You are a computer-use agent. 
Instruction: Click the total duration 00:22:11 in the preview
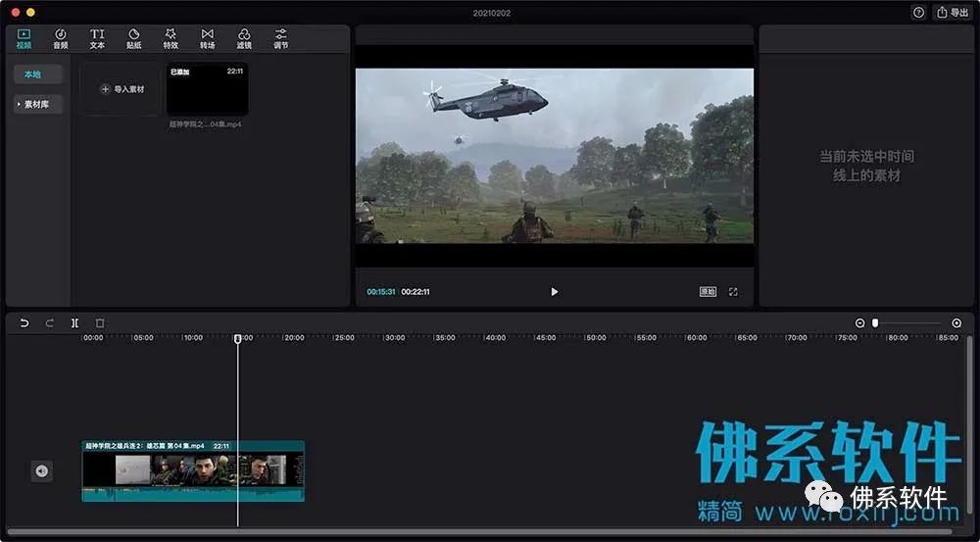click(416, 292)
